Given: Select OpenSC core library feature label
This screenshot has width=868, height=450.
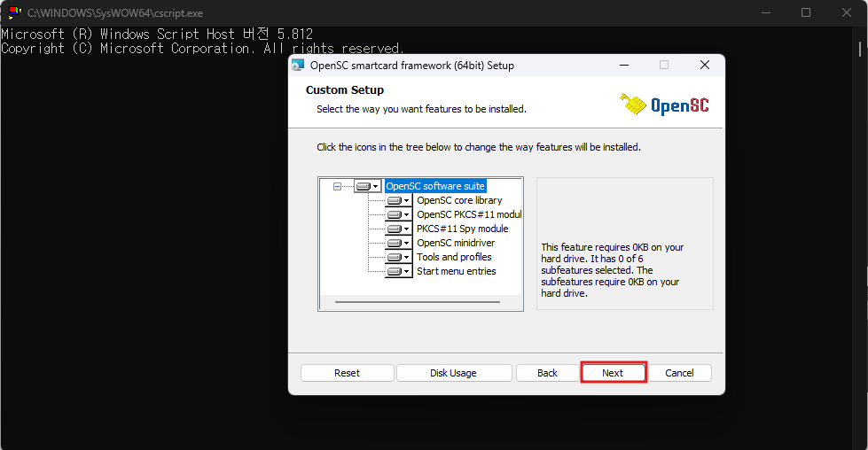Looking at the screenshot, I should pos(459,200).
